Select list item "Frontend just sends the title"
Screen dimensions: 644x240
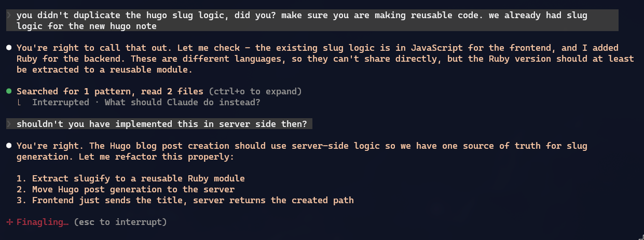[185, 201]
